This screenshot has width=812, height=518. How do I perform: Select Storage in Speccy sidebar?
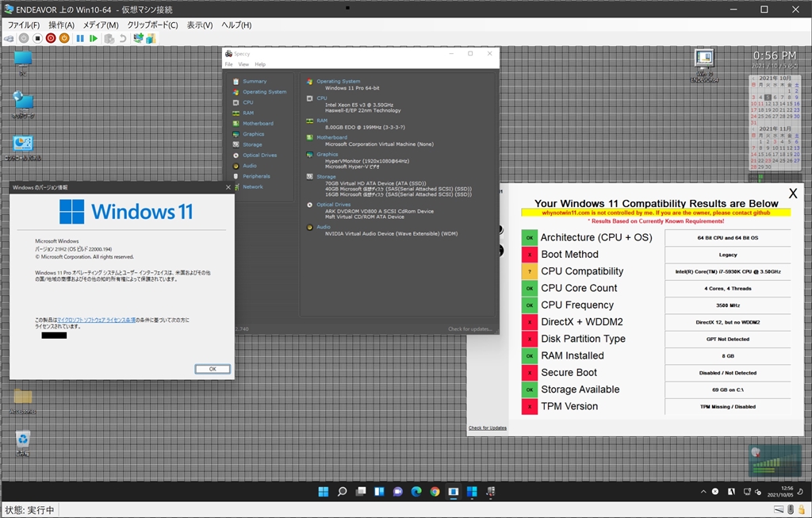pyautogui.click(x=252, y=144)
